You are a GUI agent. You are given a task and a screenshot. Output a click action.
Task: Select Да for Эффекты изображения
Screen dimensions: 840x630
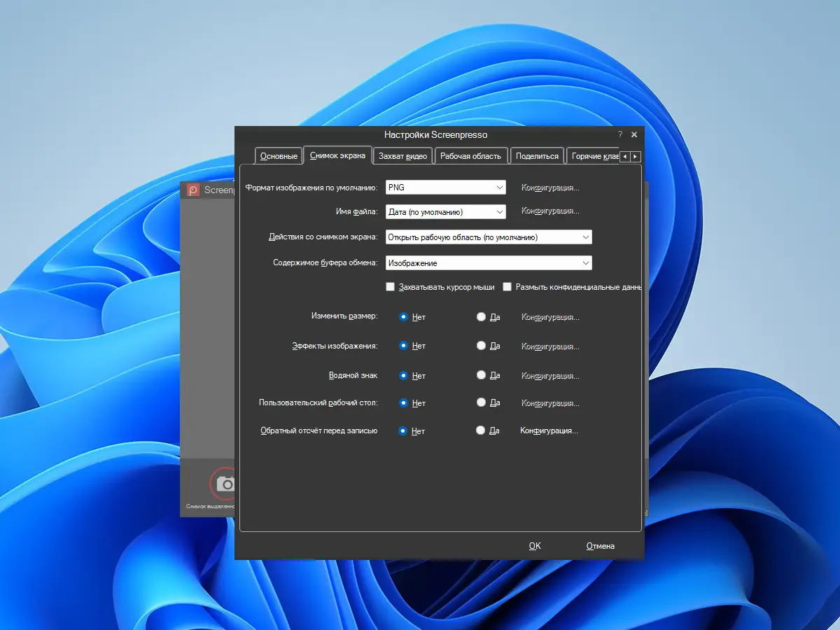(481, 346)
